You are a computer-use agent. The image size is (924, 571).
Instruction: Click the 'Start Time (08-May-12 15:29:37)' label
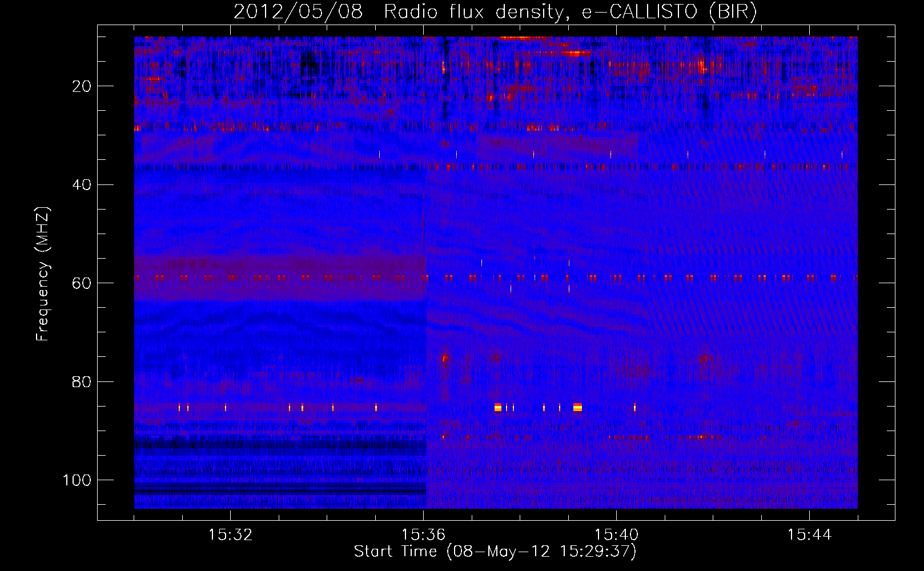click(x=495, y=552)
